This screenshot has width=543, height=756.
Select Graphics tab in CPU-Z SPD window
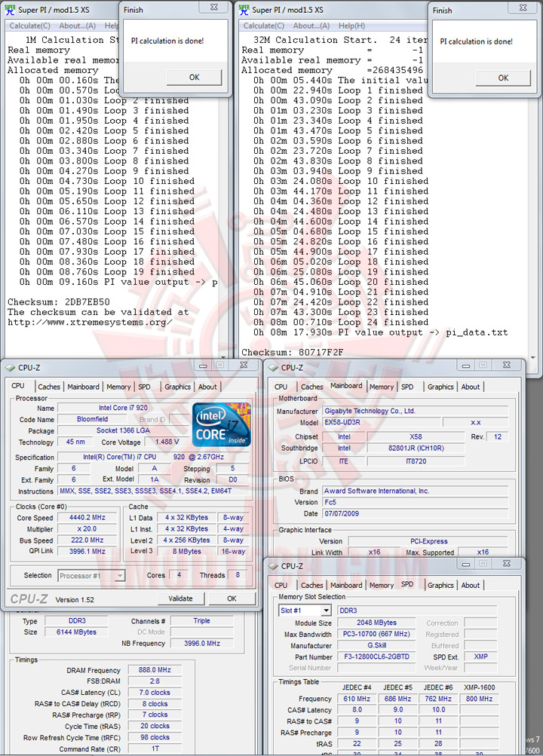pyautogui.click(x=440, y=585)
